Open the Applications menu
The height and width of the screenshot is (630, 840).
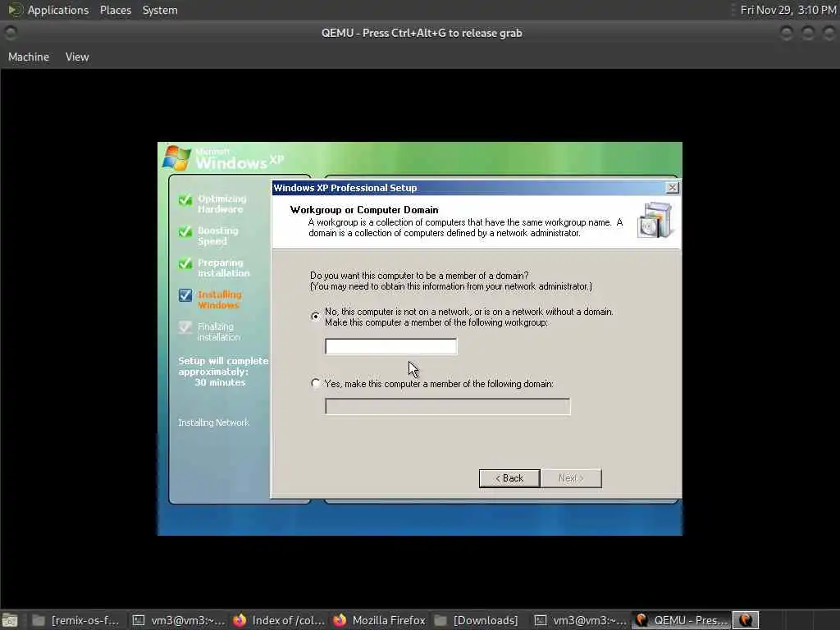click(x=58, y=10)
